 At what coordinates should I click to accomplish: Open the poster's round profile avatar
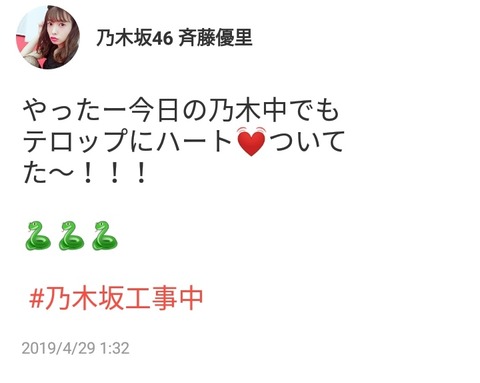point(48,37)
